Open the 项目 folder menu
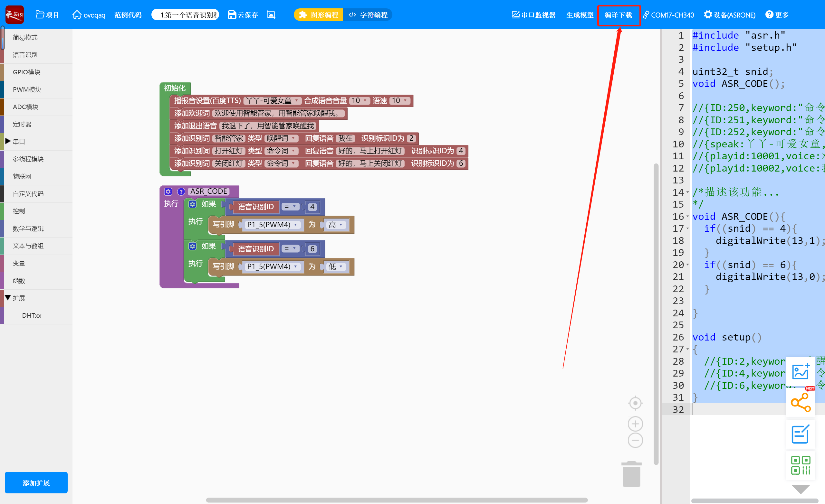 tap(47, 15)
